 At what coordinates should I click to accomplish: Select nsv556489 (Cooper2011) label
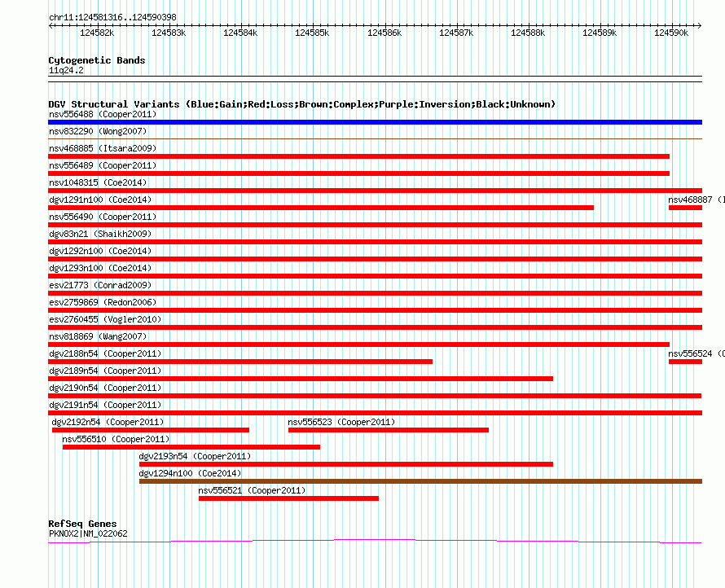tap(103, 165)
